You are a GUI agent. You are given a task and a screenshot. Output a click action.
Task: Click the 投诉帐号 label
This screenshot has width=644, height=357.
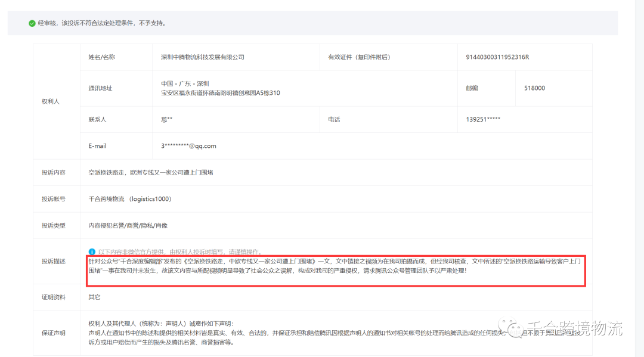tap(54, 199)
